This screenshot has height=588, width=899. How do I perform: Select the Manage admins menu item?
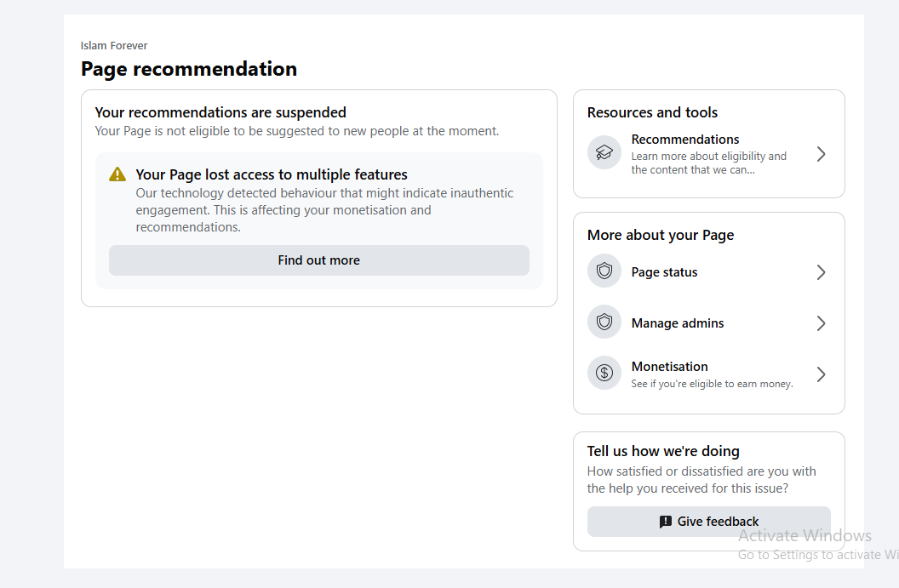pos(708,323)
